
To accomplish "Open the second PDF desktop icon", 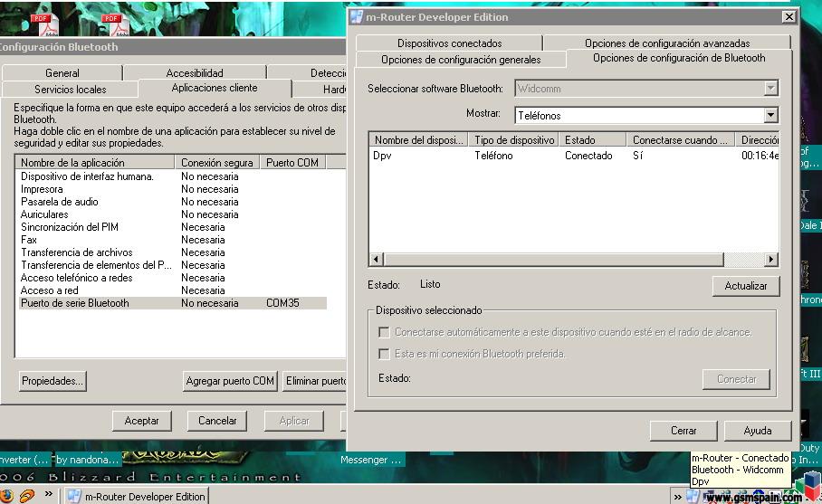I will coord(115,24).
